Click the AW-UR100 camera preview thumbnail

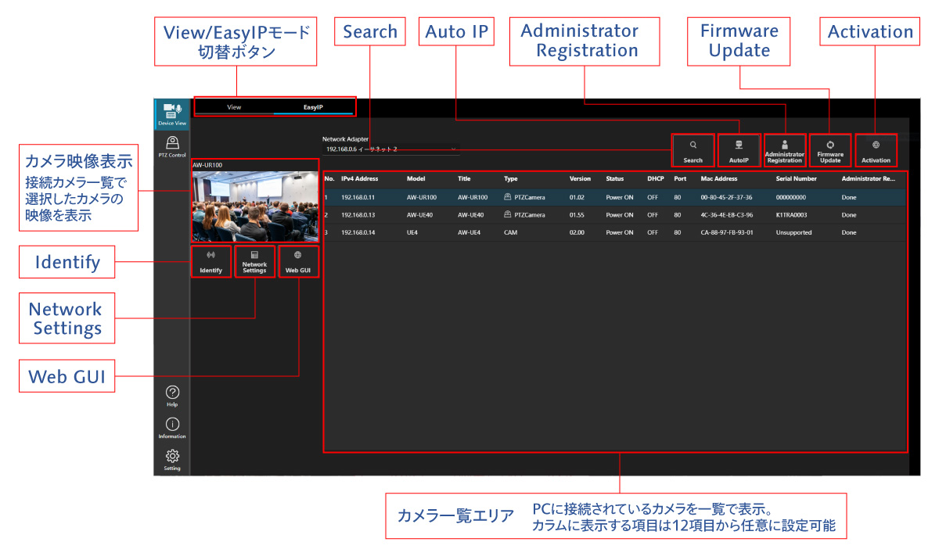coord(254,206)
